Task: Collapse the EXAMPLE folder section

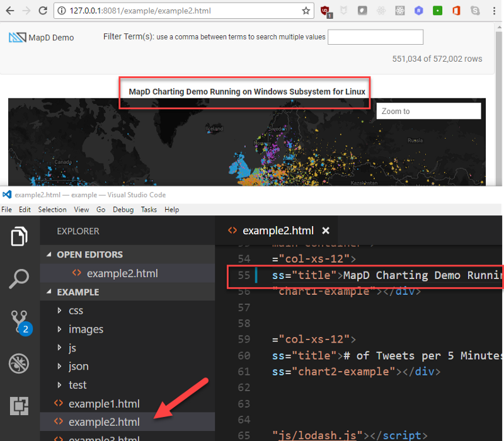Action: (x=49, y=292)
